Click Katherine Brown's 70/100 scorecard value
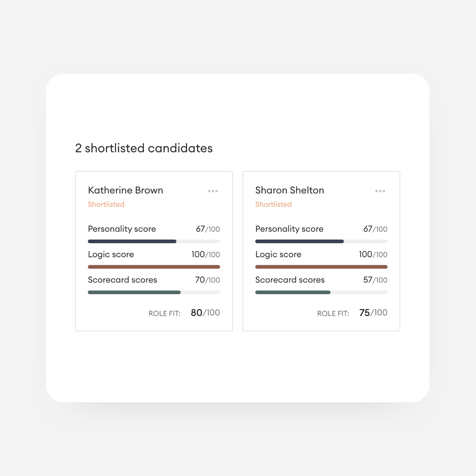 (x=207, y=280)
